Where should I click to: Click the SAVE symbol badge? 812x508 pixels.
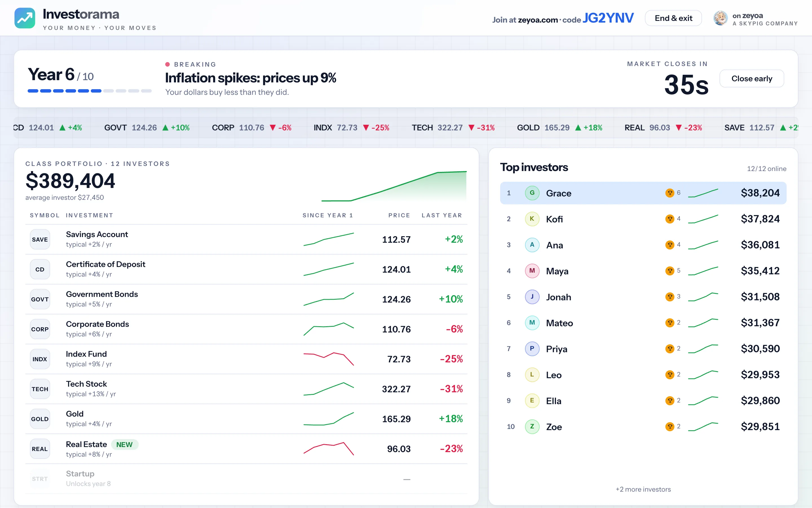coord(40,240)
